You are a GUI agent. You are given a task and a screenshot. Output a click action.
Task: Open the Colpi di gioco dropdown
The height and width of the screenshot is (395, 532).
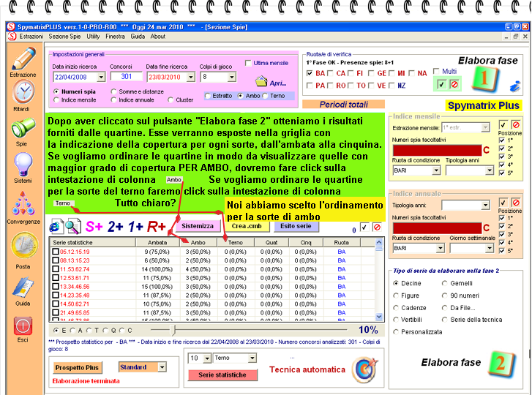pos(231,78)
